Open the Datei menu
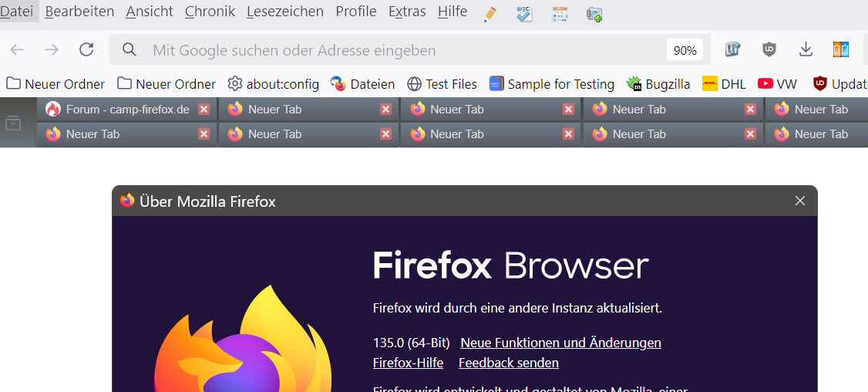Image resolution: width=868 pixels, height=392 pixels. pyautogui.click(x=17, y=11)
